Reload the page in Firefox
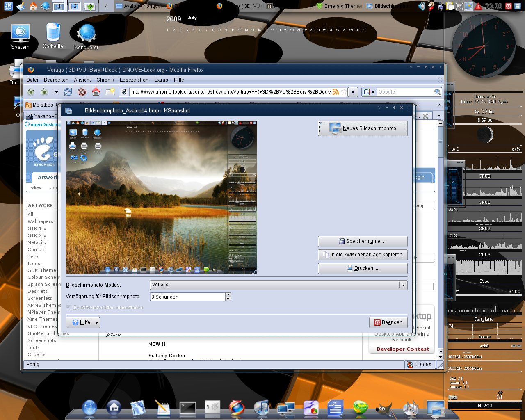525x420 pixels. point(68,92)
